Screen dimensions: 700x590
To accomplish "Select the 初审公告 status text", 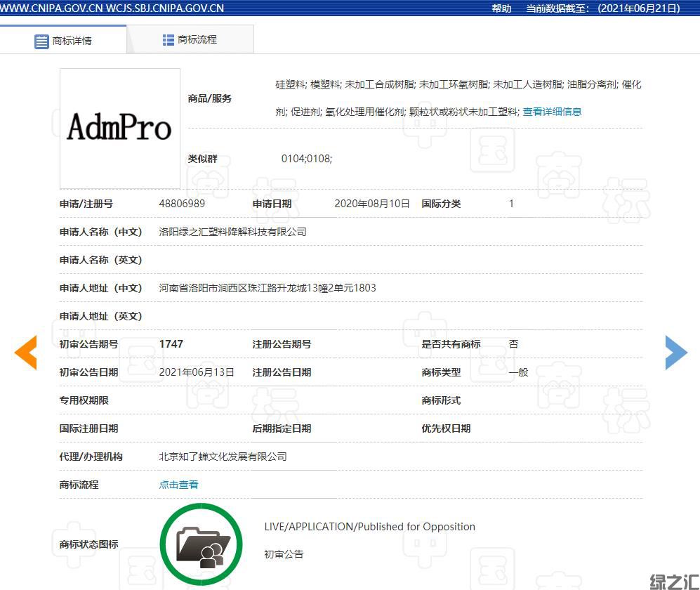I will [x=284, y=554].
